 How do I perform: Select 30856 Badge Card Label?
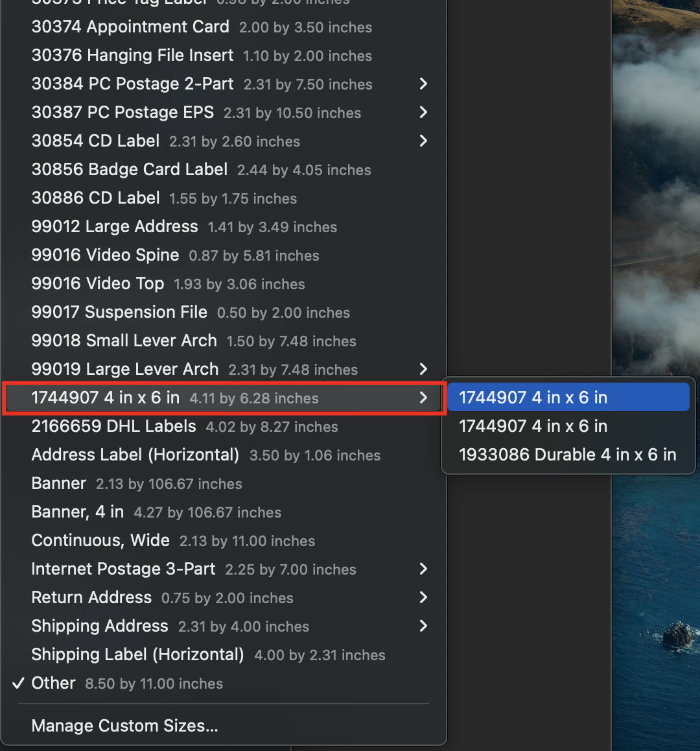pos(129,169)
